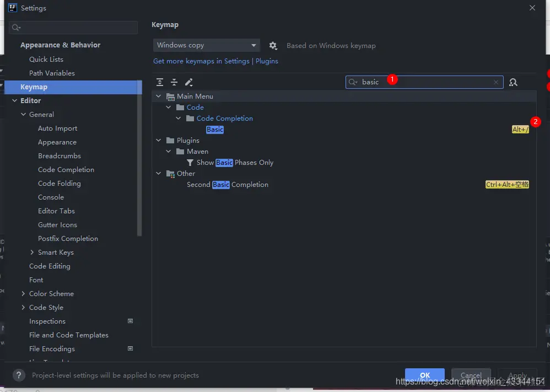550x392 pixels.
Task: Open Breadcrumbs settings
Action: click(x=60, y=156)
